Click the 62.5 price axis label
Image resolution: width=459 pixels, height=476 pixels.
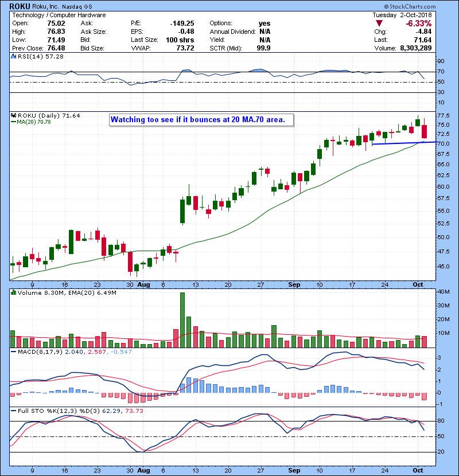click(443, 175)
